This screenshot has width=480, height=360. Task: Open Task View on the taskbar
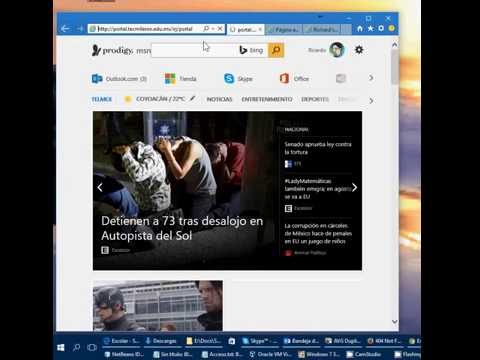pyautogui.click(x=92, y=348)
